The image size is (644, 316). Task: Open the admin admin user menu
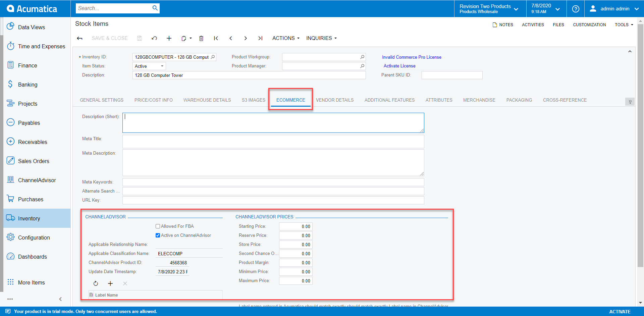[614, 9]
